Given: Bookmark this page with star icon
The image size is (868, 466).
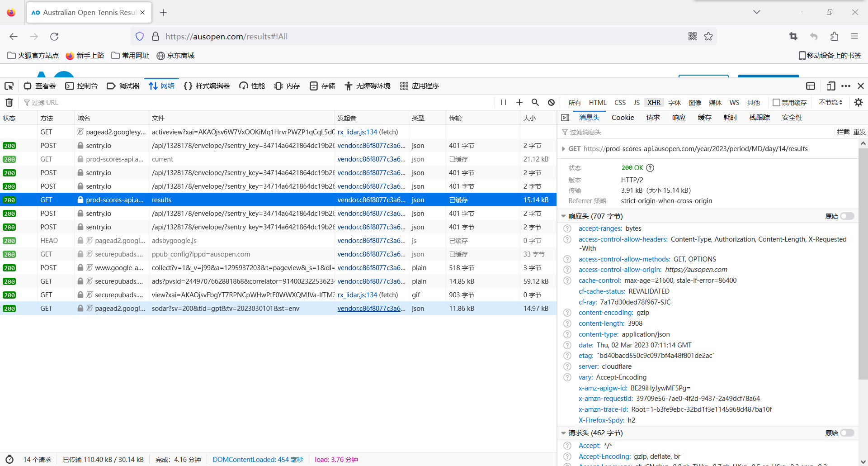Looking at the screenshot, I should pos(708,36).
